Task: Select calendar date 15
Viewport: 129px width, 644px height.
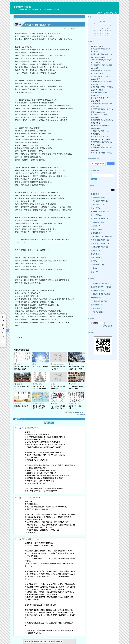Action: click(103, 31)
